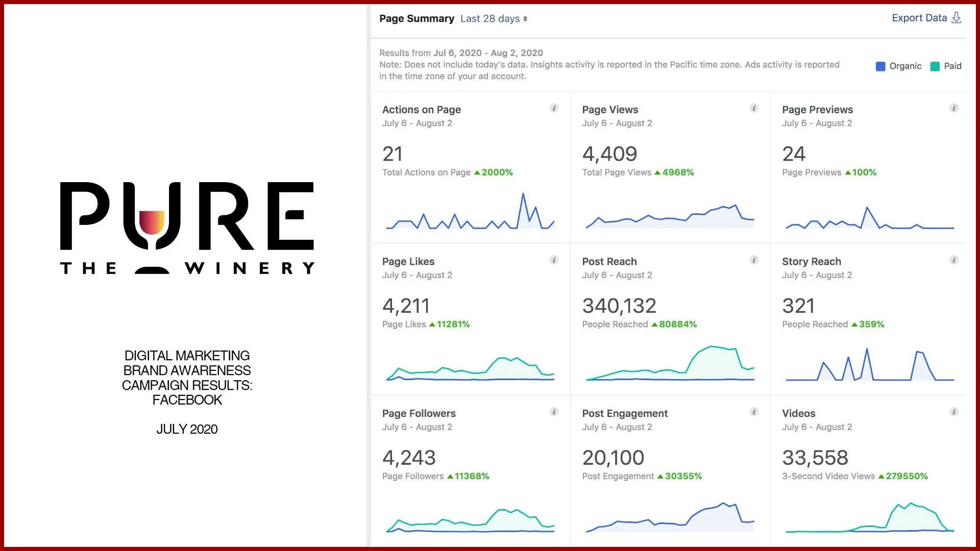
Task: Click the Actions on Page info icon
Action: [x=554, y=108]
